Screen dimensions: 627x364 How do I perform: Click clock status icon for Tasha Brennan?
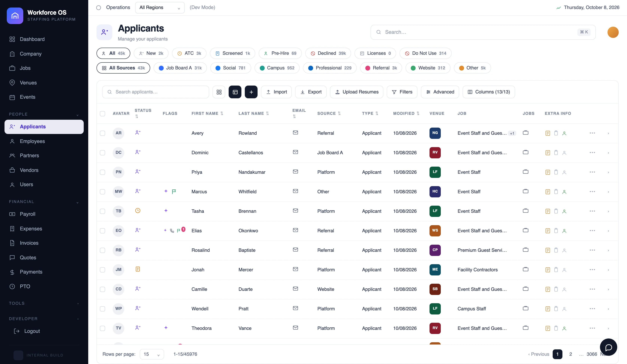(x=138, y=211)
